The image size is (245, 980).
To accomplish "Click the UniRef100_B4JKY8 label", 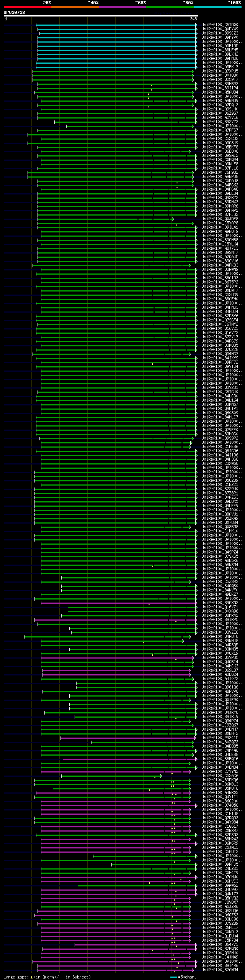I will 220,713.
